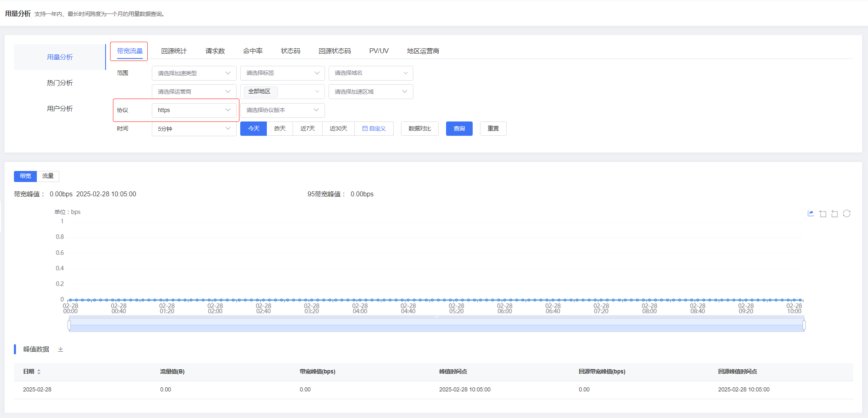Click the time cell under 回源峰值时间点
This screenshot has height=418, width=868.
pos(744,390)
